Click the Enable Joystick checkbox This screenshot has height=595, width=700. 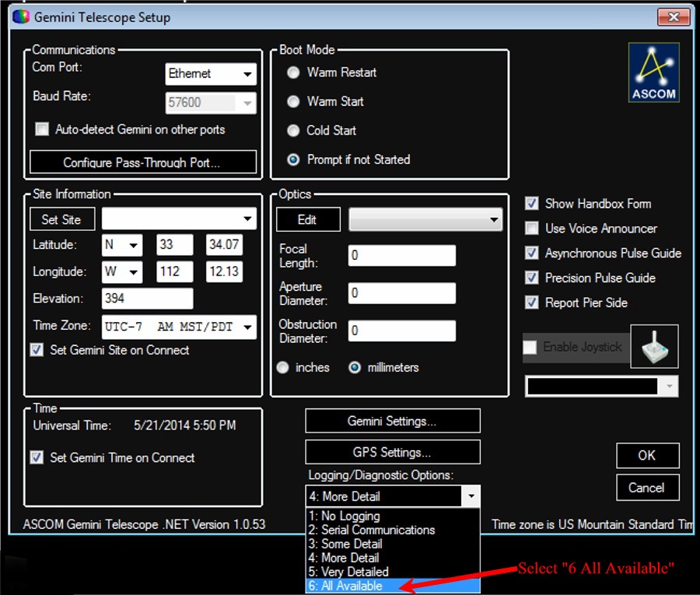click(x=530, y=347)
